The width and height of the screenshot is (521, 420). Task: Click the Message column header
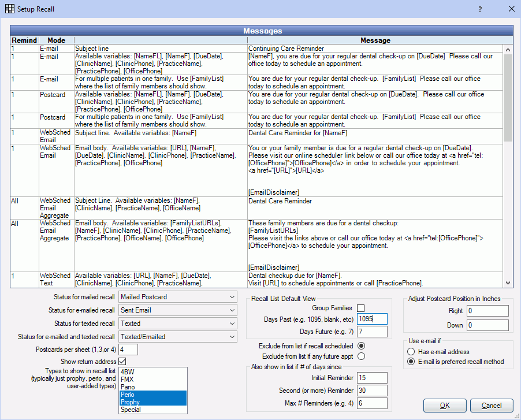point(375,40)
